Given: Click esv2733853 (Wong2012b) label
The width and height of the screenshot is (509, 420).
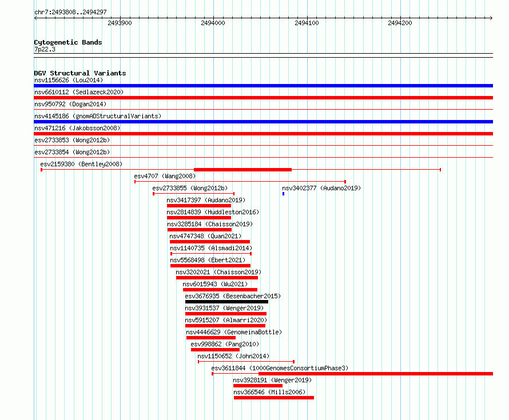Looking at the screenshot, I should coord(72,140).
